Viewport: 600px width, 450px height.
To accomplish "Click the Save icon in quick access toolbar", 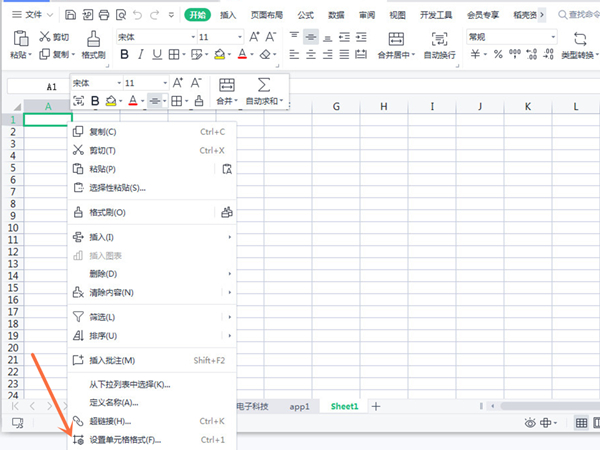I will coord(70,15).
